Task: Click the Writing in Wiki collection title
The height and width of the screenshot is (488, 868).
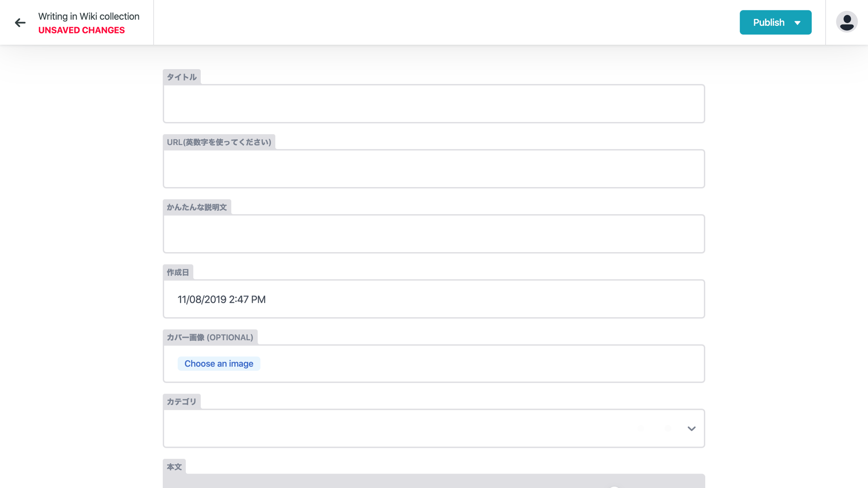Action: 89,16
